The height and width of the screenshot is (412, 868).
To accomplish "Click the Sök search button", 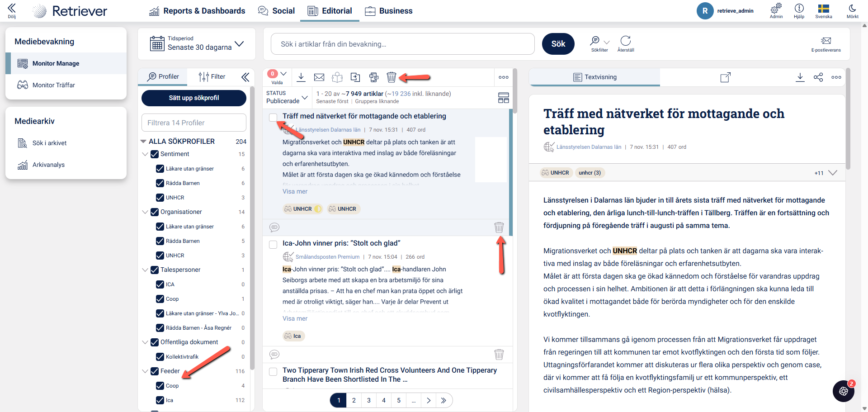I will point(558,44).
